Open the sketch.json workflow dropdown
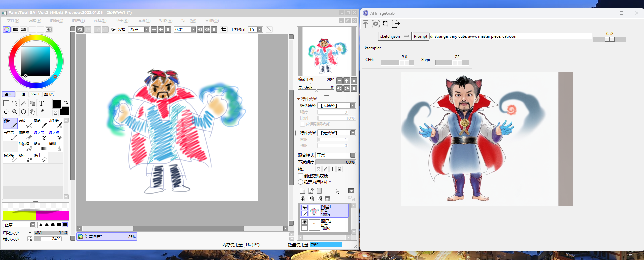 pyautogui.click(x=395, y=36)
